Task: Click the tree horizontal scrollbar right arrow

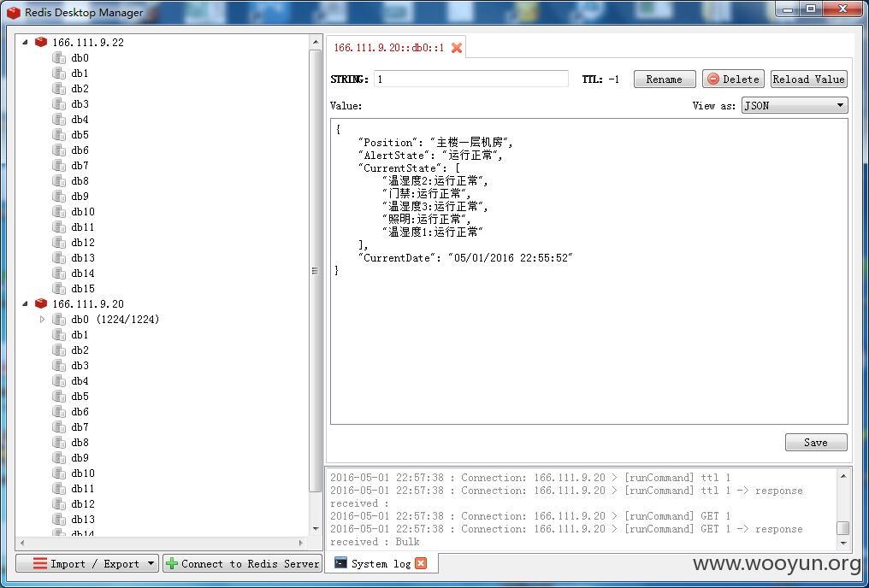Action: 300,543
